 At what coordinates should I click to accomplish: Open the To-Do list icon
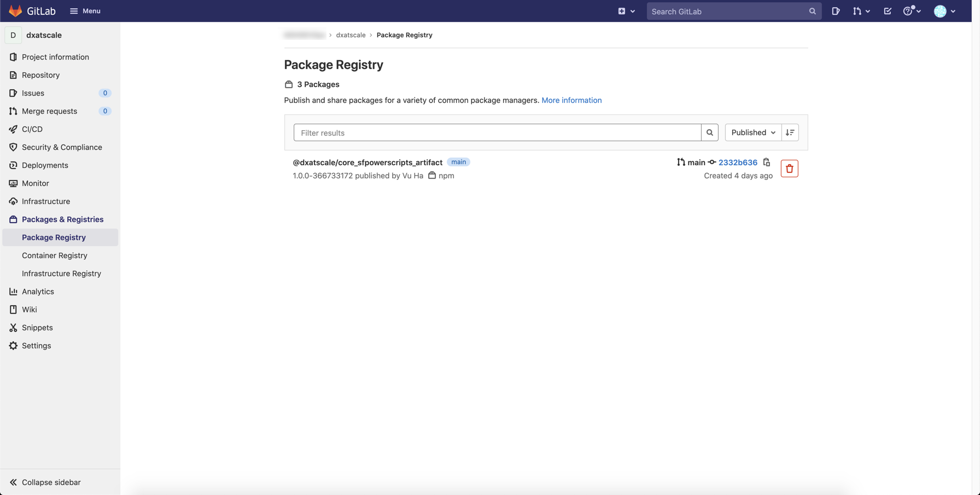point(888,11)
